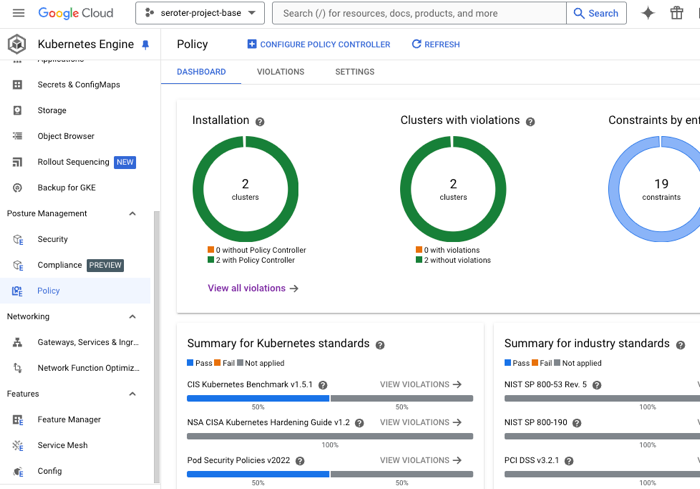The width and height of the screenshot is (700, 489).
Task: Open the gift icon in top bar
Action: 677,13
